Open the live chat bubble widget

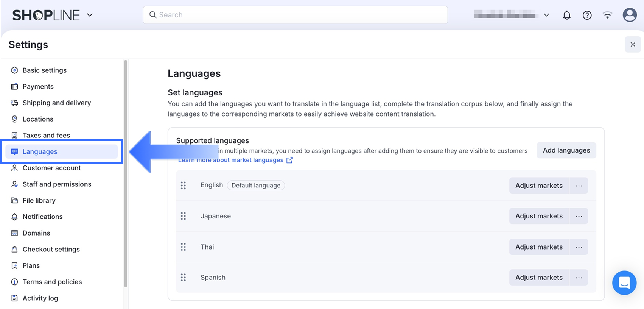click(x=624, y=282)
